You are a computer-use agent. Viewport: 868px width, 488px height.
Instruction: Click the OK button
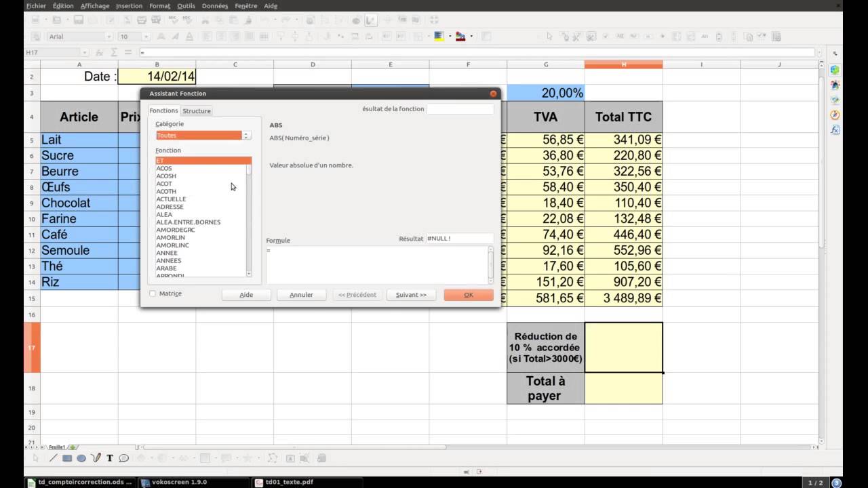[469, 295]
